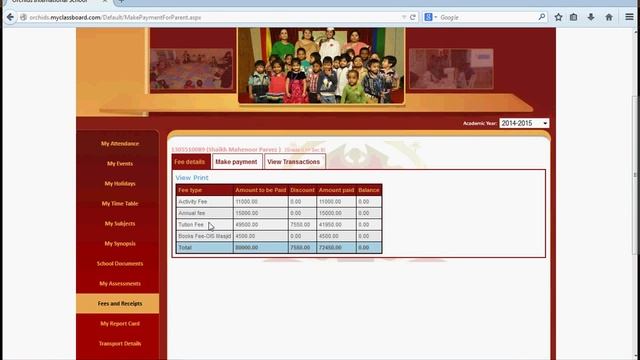This screenshot has width=640, height=360.
Task: Click the right faded banner thumbnail
Action: pos(451,69)
